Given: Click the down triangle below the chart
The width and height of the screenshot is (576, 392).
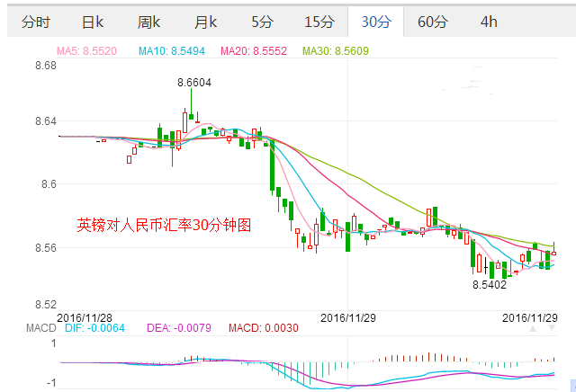Looking at the screenshot, I should tap(551, 329).
